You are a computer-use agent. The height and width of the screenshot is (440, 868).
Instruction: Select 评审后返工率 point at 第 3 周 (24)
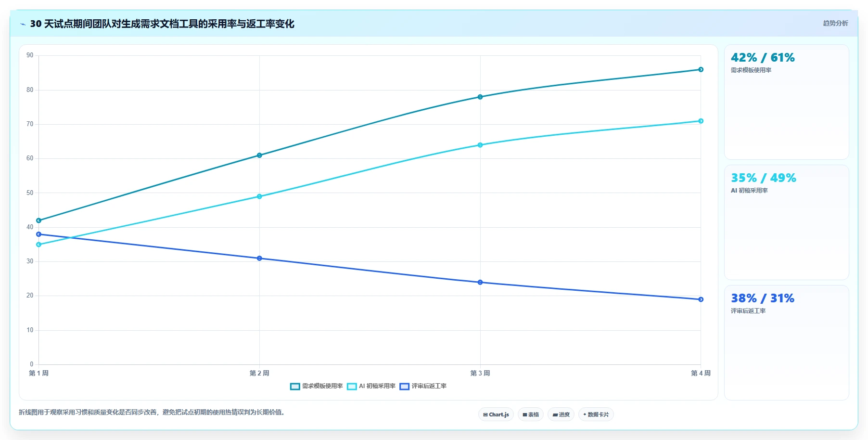[x=480, y=282]
